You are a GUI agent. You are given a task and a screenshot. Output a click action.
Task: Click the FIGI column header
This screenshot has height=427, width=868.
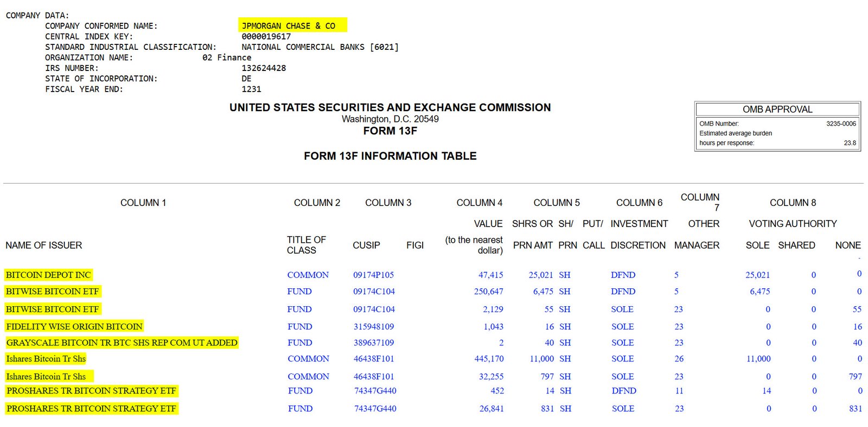coord(415,245)
